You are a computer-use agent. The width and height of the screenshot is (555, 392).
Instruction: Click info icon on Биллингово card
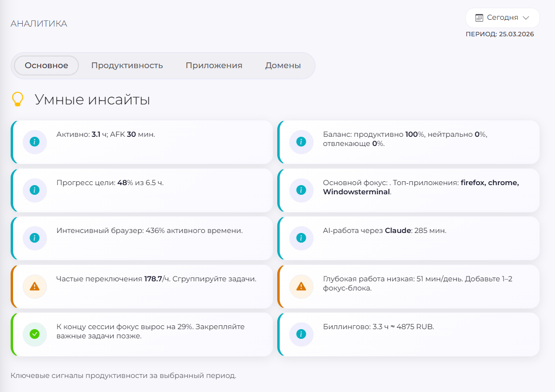pyautogui.click(x=301, y=334)
